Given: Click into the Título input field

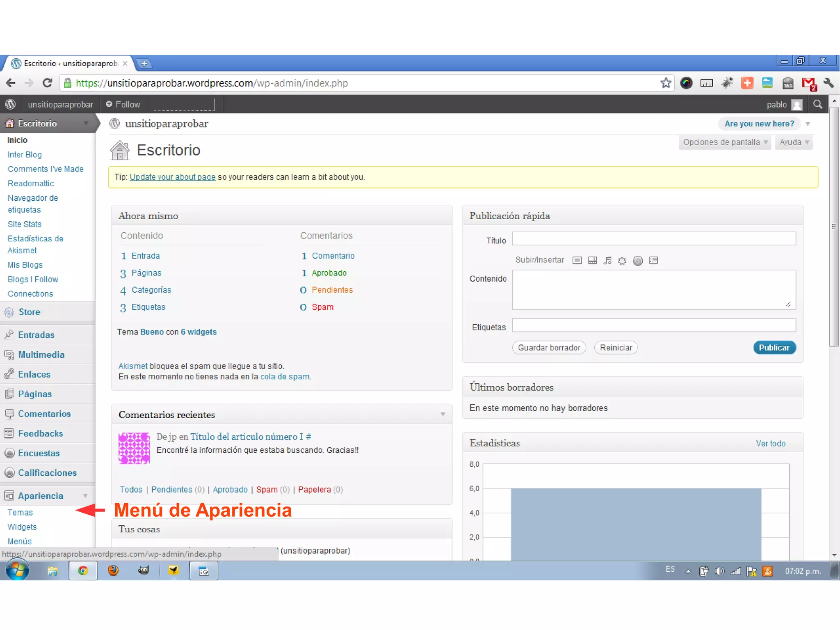Looking at the screenshot, I should [x=653, y=238].
